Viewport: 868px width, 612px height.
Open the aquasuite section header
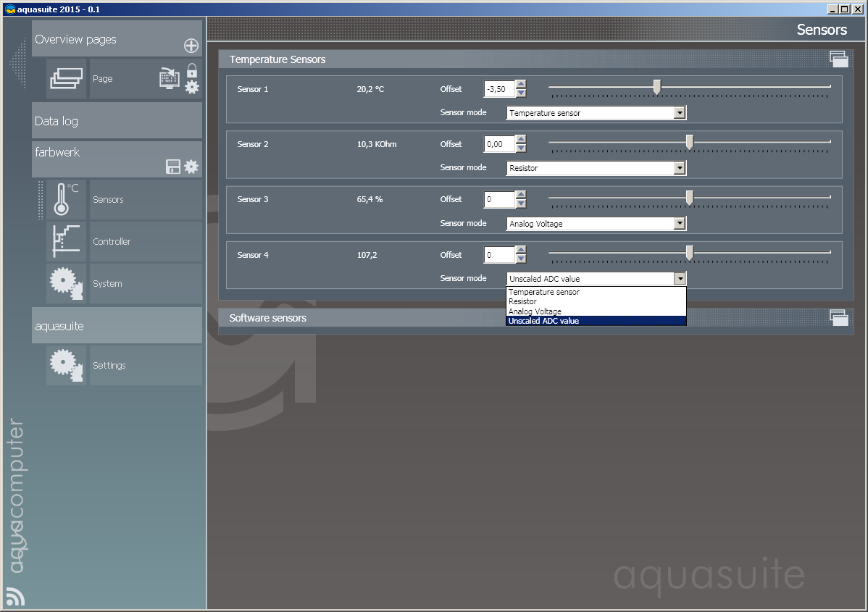[117, 325]
